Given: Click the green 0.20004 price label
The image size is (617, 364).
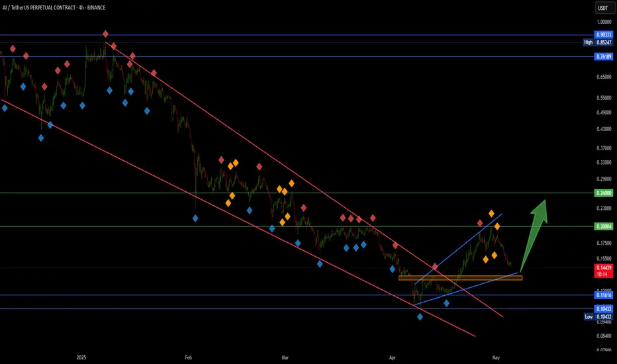Looking at the screenshot, I should pos(604,226).
